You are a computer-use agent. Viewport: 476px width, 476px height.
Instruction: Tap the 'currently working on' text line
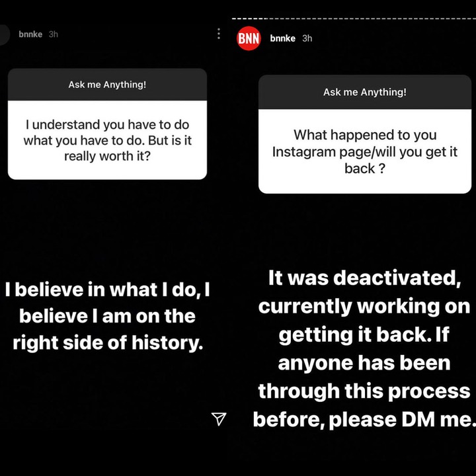(x=364, y=306)
